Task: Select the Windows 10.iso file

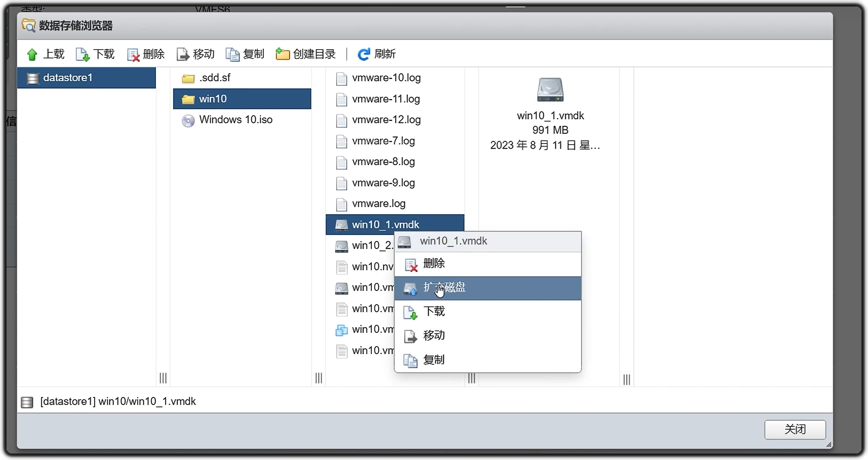Action: 235,120
